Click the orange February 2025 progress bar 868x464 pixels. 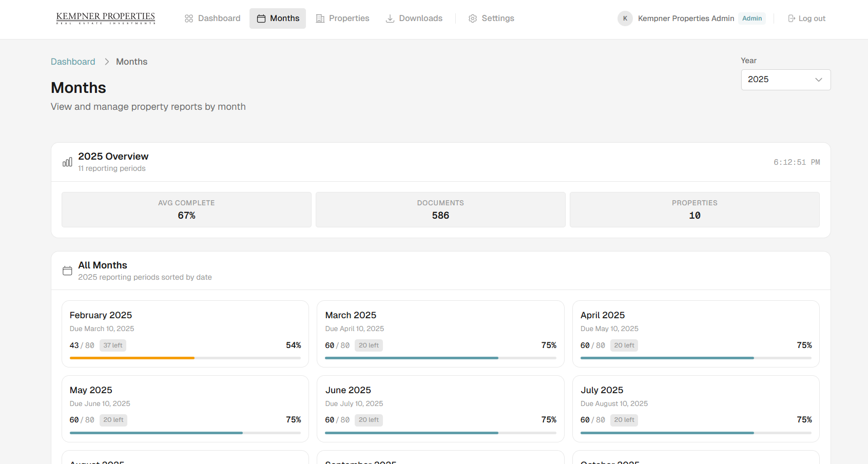132,358
